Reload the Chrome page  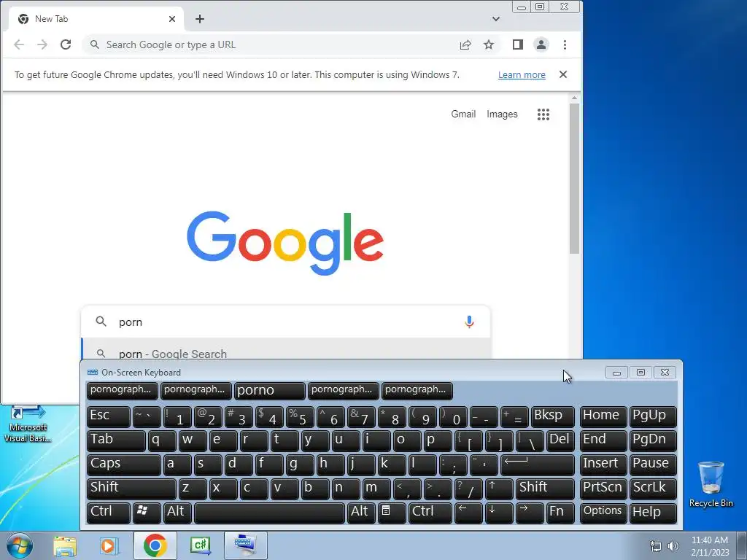(66, 44)
